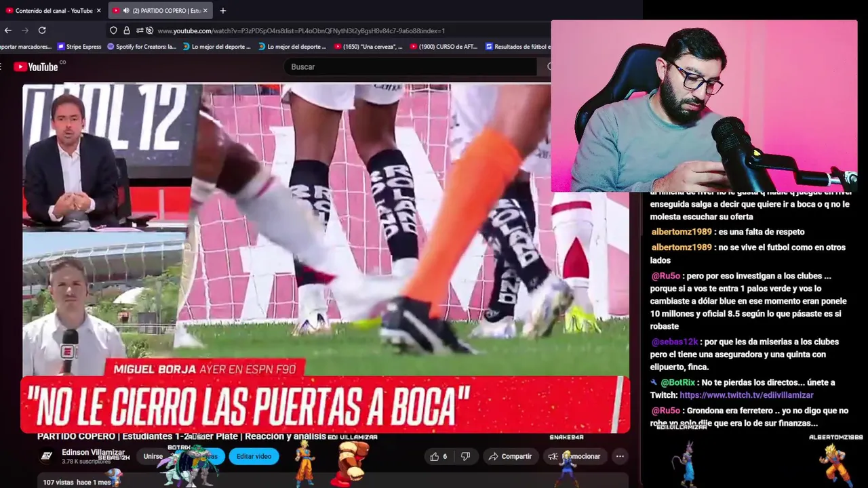Viewport: 868px width, 488px height.
Task: Click the 'Unirse' join button
Action: point(153,456)
